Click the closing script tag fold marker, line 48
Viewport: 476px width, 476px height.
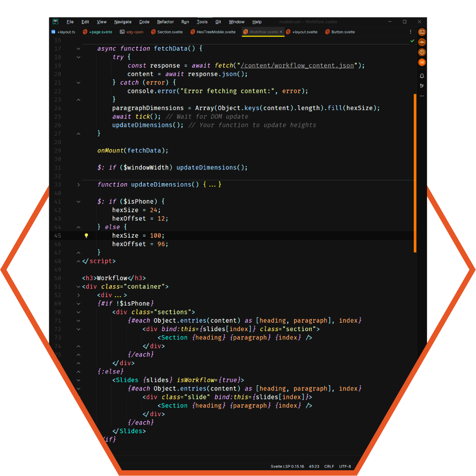(x=78, y=261)
